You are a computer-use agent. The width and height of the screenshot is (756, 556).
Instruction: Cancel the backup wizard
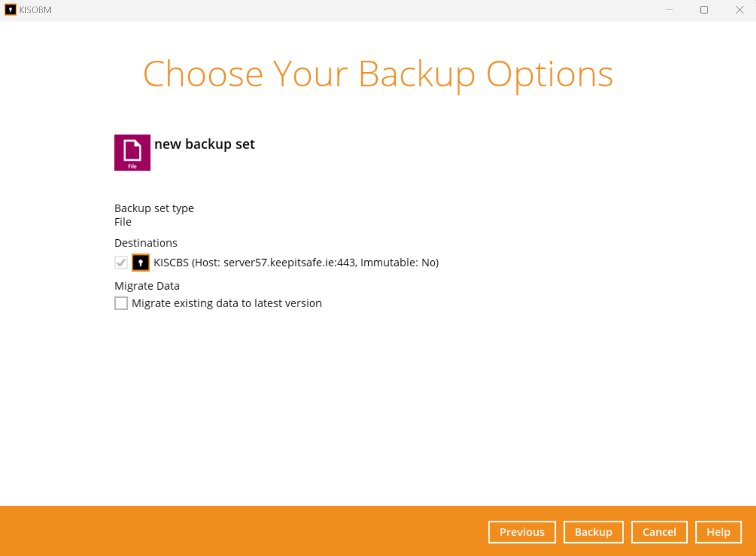[x=659, y=532]
